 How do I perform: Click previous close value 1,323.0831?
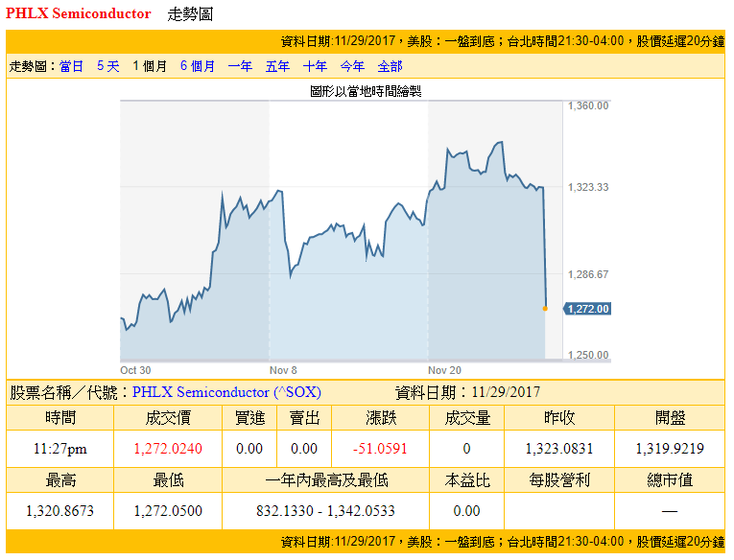pyautogui.click(x=559, y=449)
